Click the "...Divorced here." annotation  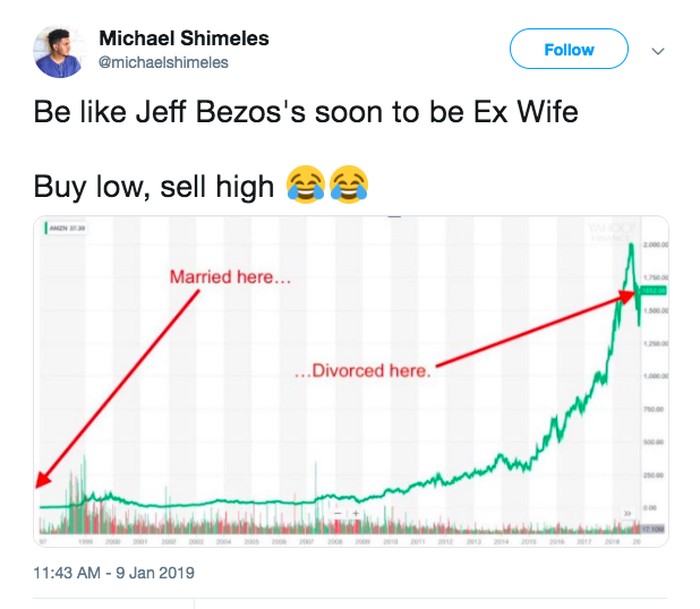coord(364,371)
